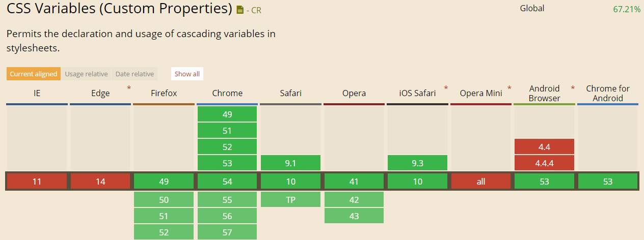Click the Chrome 49 version cell
The image size is (644, 240).
click(227, 114)
